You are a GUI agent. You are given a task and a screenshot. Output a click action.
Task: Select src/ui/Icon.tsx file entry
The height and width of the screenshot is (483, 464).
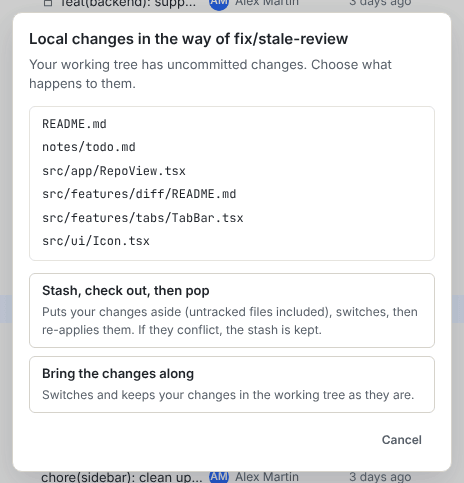click(x=96, y=241)
